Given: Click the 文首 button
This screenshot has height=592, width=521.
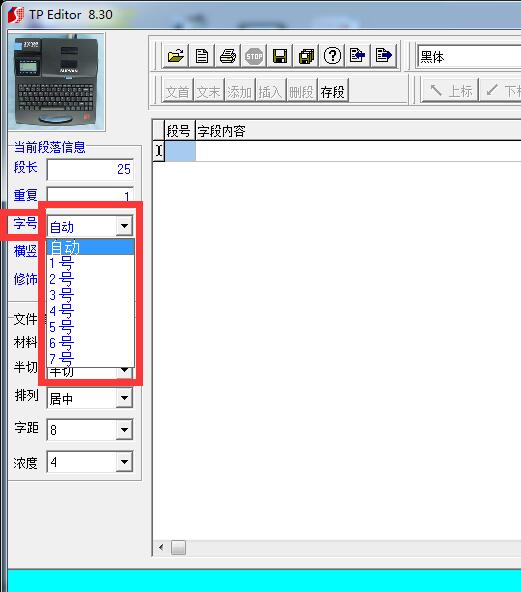Looking at the screenshot, I should (x=177, y=91).
